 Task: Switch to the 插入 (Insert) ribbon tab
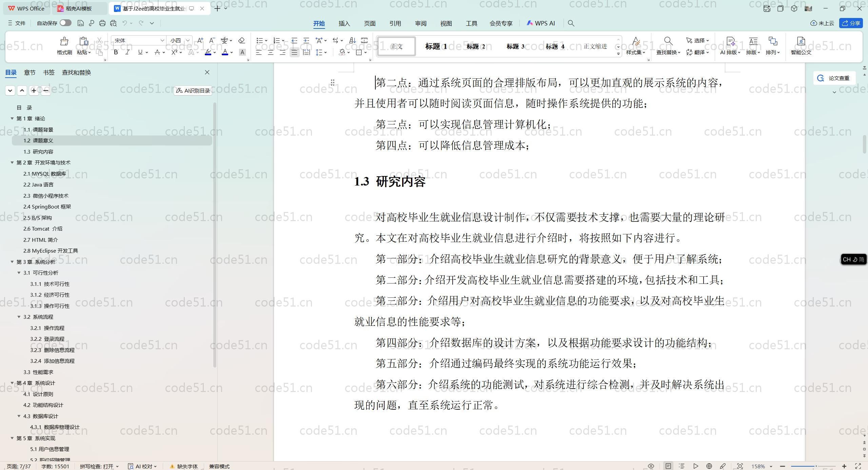(344, 23)
